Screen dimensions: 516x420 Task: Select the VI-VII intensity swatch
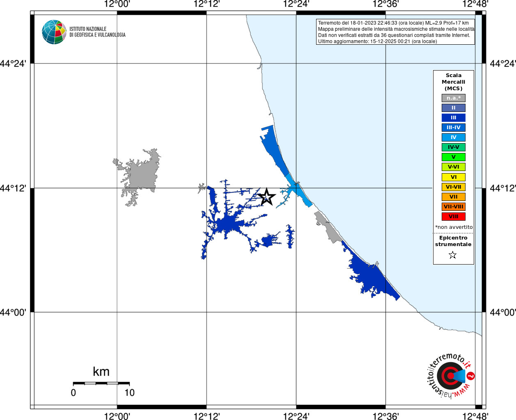point(454,187)
